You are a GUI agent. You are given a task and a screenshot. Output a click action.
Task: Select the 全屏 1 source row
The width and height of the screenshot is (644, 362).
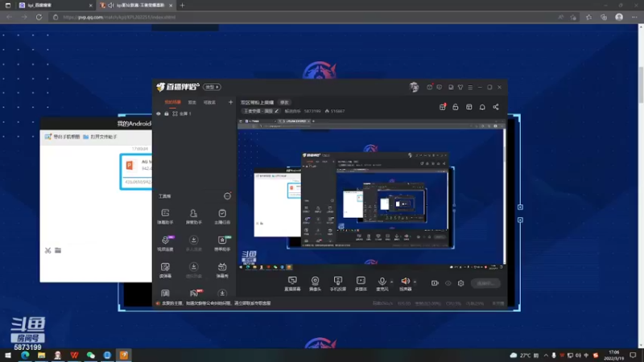[194, 113]
